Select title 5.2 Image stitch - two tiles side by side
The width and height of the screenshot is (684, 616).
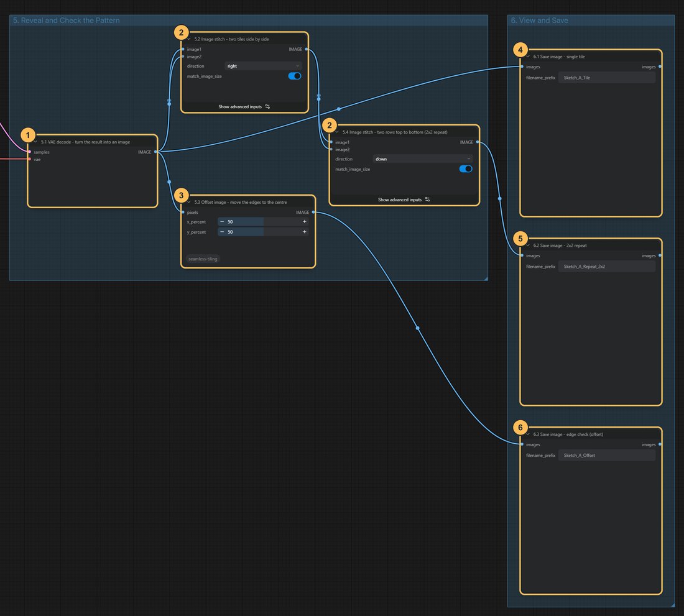pyautogui.click(x=232, y=39)
